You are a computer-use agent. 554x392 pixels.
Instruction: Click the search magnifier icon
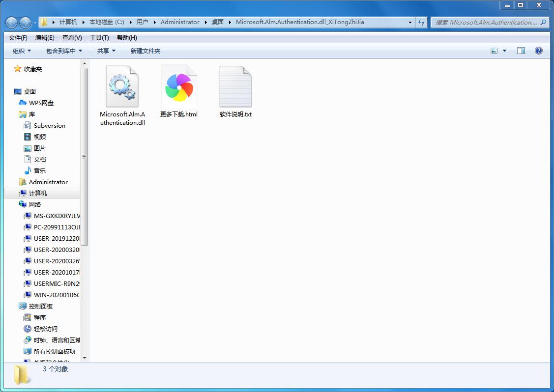click(543, 22)
